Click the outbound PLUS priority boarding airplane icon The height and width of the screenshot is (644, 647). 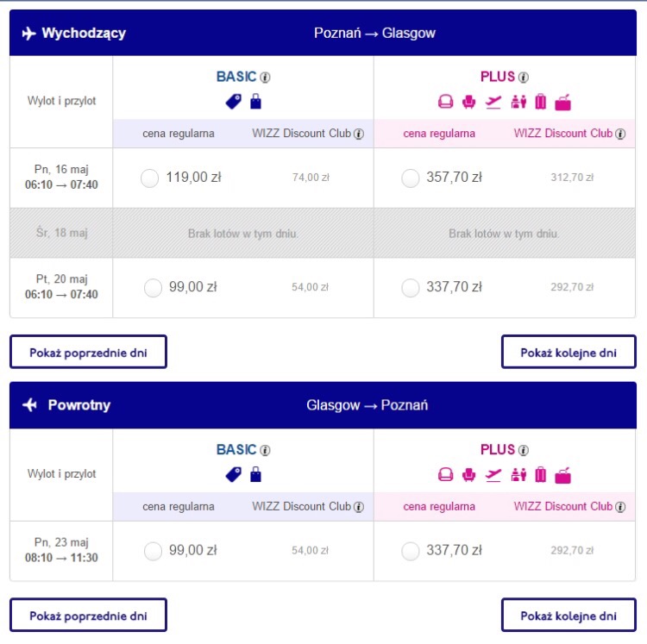pyautogui.click(x=493, y=102)
